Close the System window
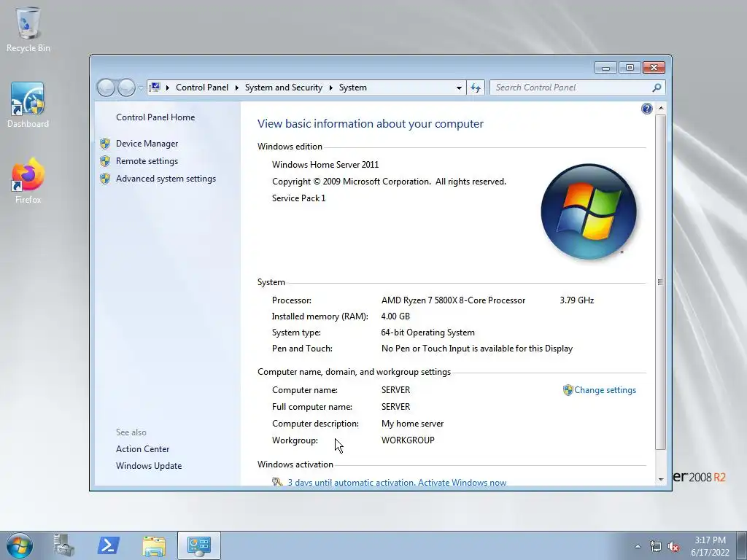 [654, 68]
